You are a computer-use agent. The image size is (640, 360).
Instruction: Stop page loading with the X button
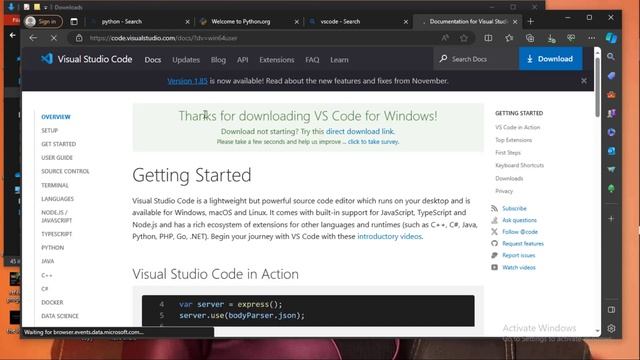(53, 38)
